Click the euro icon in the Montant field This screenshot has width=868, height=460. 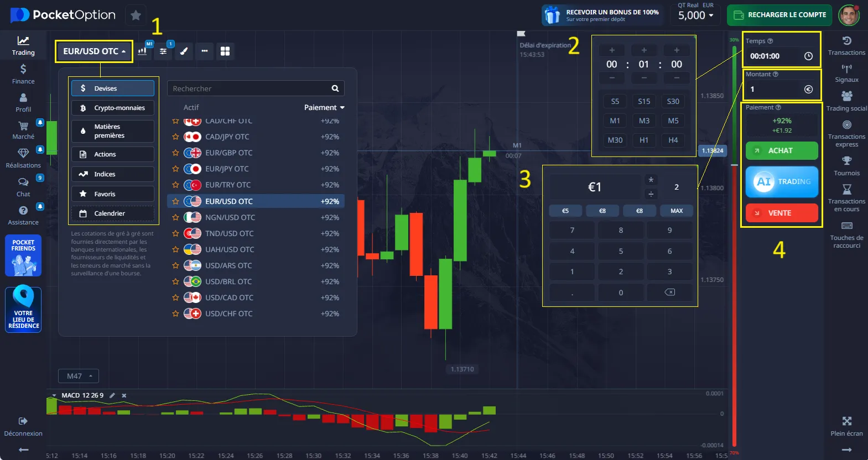[808, 89]
